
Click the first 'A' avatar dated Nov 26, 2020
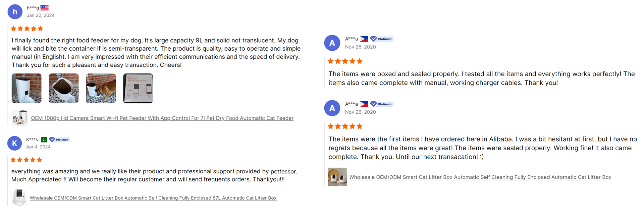tap(332, 43)
